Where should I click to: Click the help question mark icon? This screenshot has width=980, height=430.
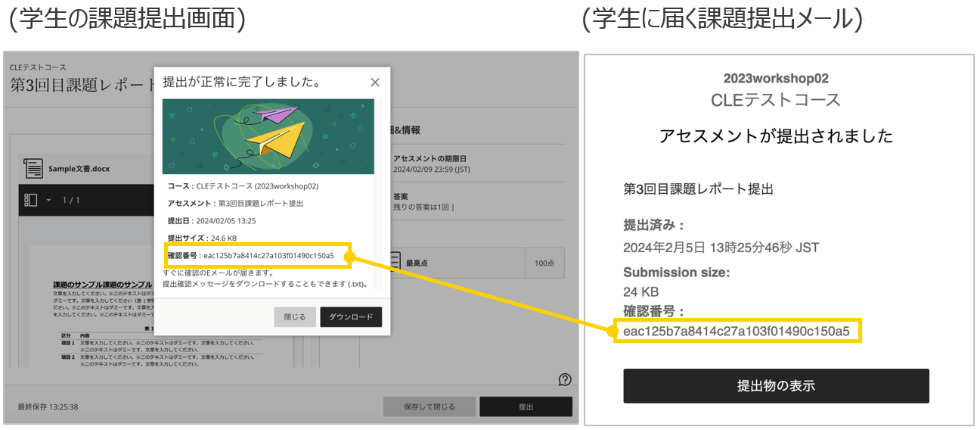tap(564, 380)
